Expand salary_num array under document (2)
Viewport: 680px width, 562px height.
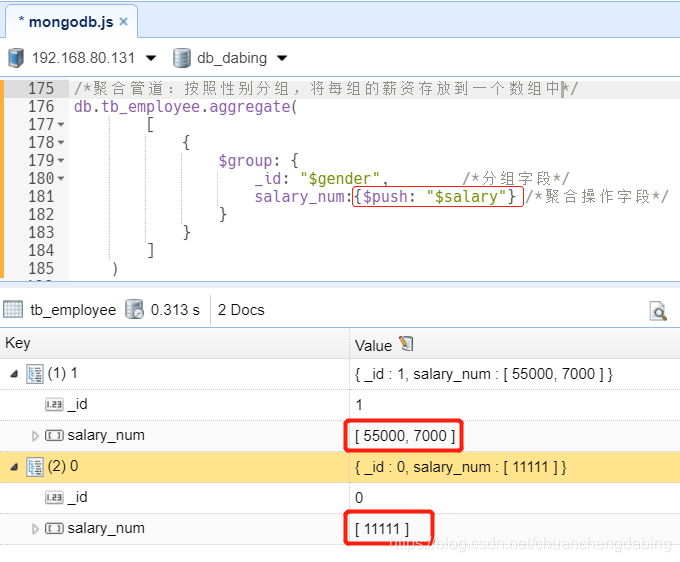pos(36,529)
